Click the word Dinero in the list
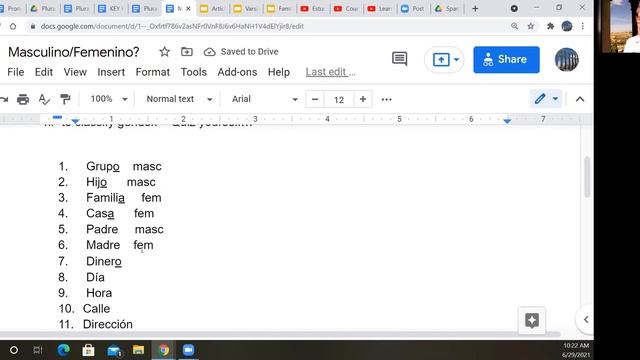Viewport: 640px width, 360px height. pyautogui.click(x=104, y=261)
